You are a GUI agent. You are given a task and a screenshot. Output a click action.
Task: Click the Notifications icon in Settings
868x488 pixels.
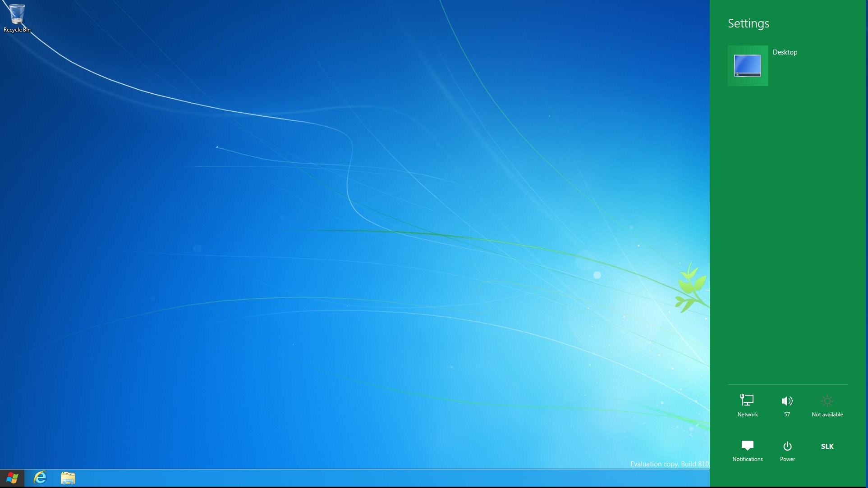(748, 446)
